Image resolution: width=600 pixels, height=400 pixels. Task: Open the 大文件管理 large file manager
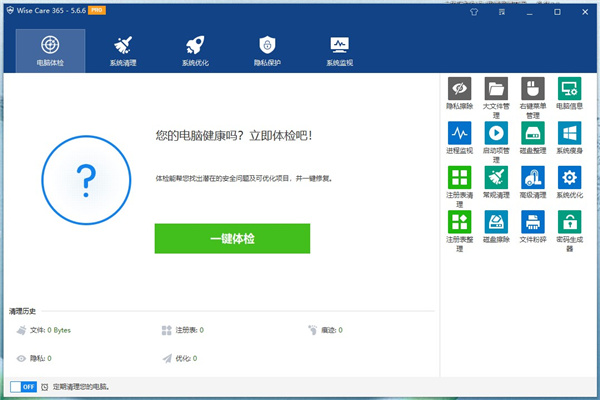(496, 92)
